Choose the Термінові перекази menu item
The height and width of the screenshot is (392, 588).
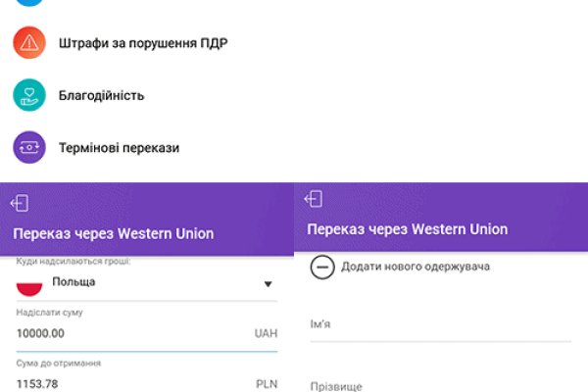pyautogui.click(x=117, y=148)
